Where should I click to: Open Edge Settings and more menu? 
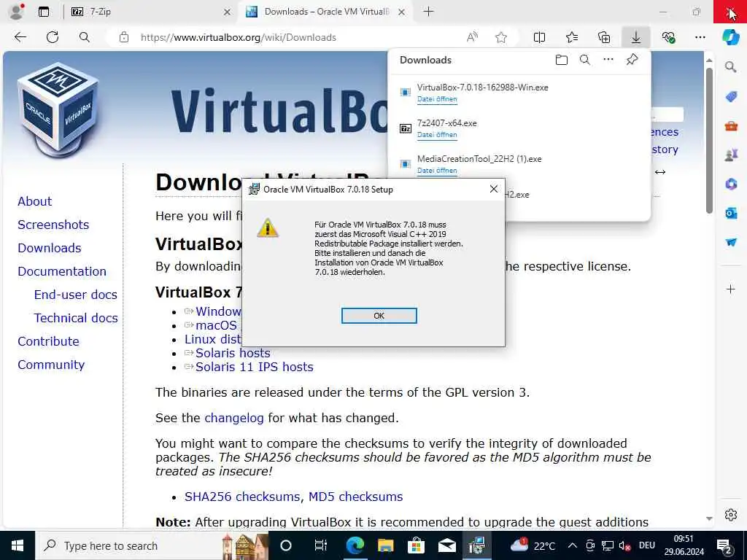(x=700, y=37)
